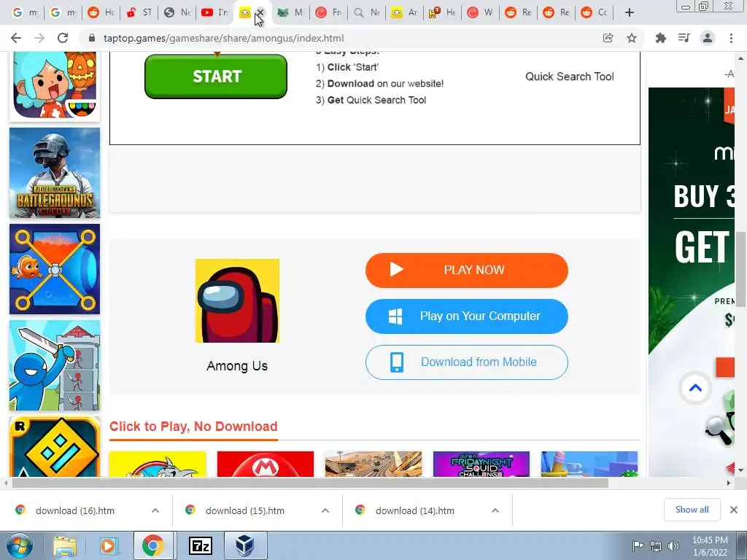Open a new browser tab
Viewport: 747px width, 560px height.
[630, 12]
